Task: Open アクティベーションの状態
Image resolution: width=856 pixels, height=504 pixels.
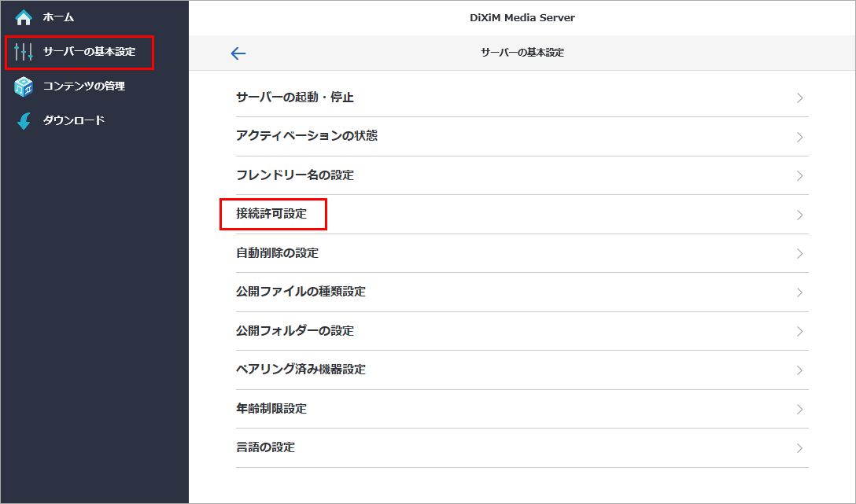Action: (x=522, y=136)
